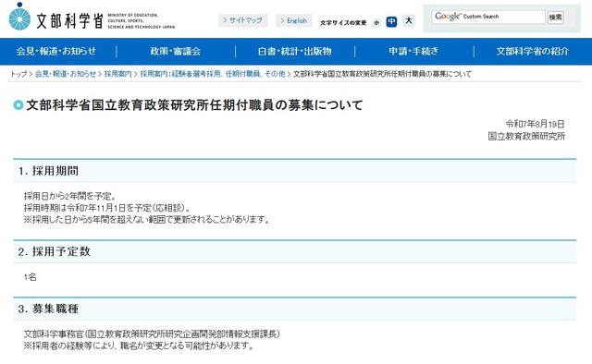
Task: Click the text 国立教育政策研究所 under the date
Action: click(x=526, y=136)
